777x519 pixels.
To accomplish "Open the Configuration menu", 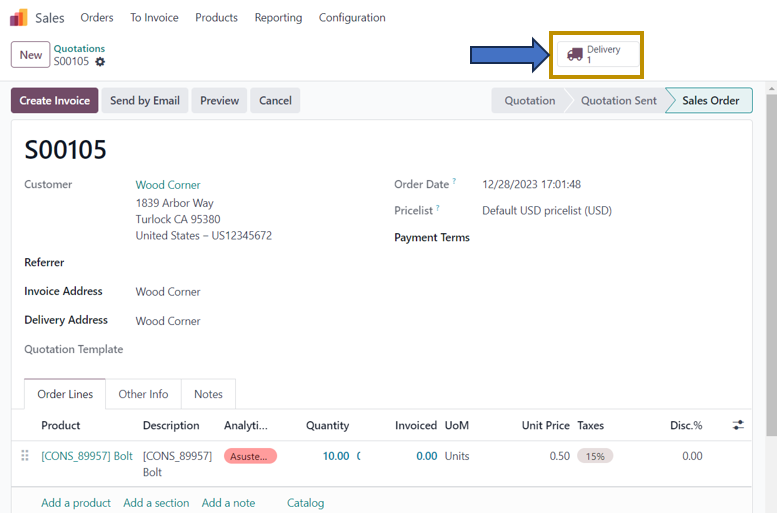I will [x=352, y=17].
